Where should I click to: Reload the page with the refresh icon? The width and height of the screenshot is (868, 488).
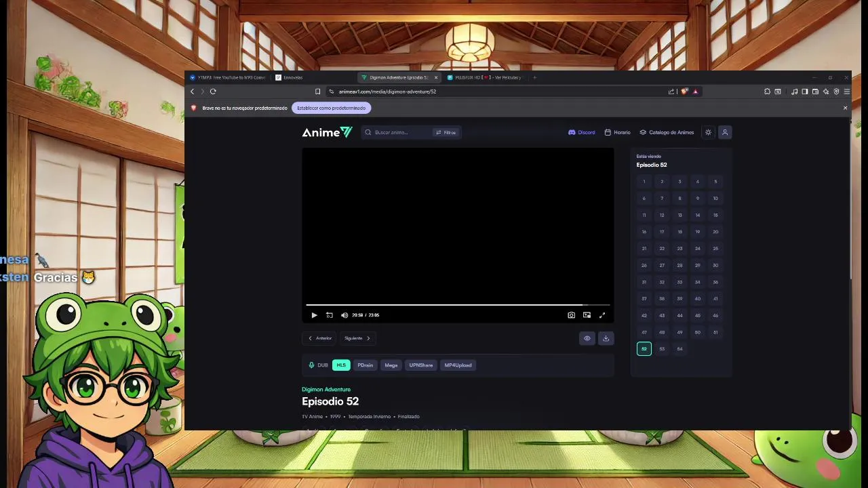click(213, 91)
